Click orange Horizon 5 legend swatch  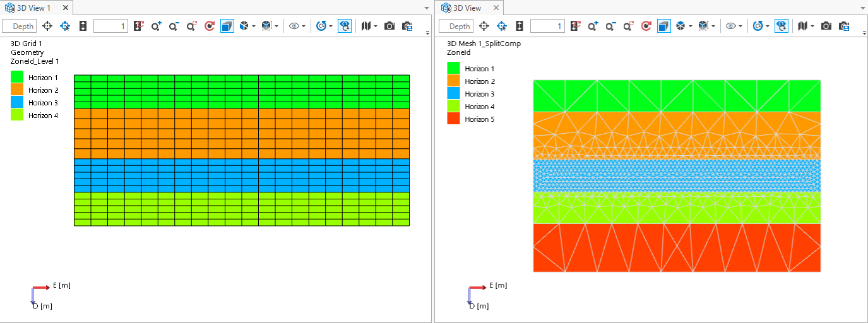click(x=453, y=119)
